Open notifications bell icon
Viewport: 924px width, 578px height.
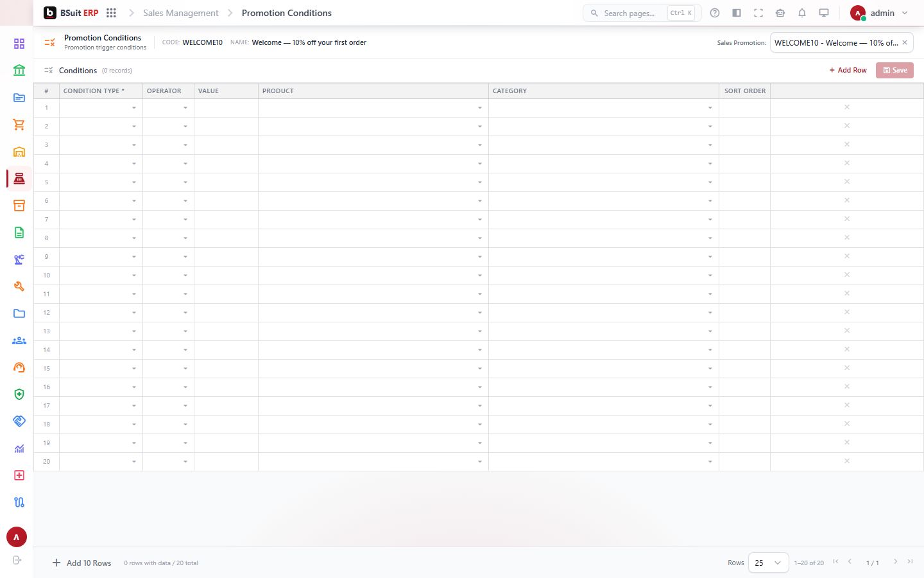pyautogui.click(x=802, y=13)
